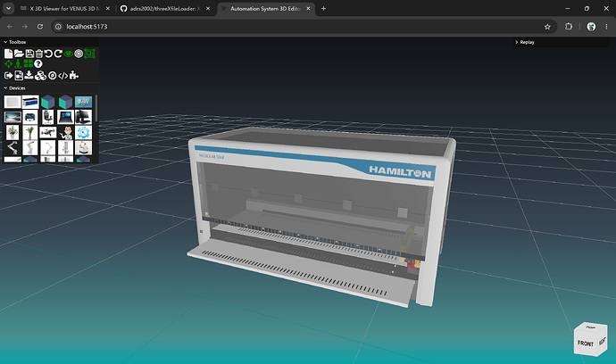Image resolution: width=616 pixels, height=364 pixels.
Task: Click the FRONT face of view cube
Action: point(586,343)
